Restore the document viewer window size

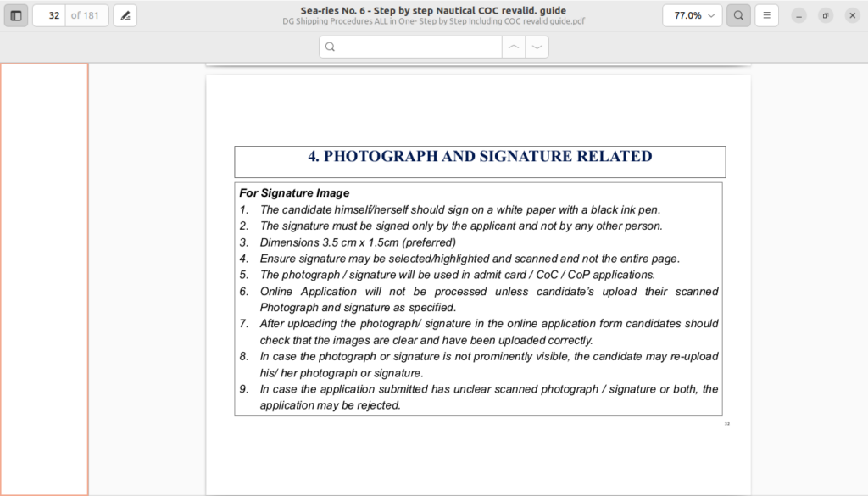(x=826, y=15)
